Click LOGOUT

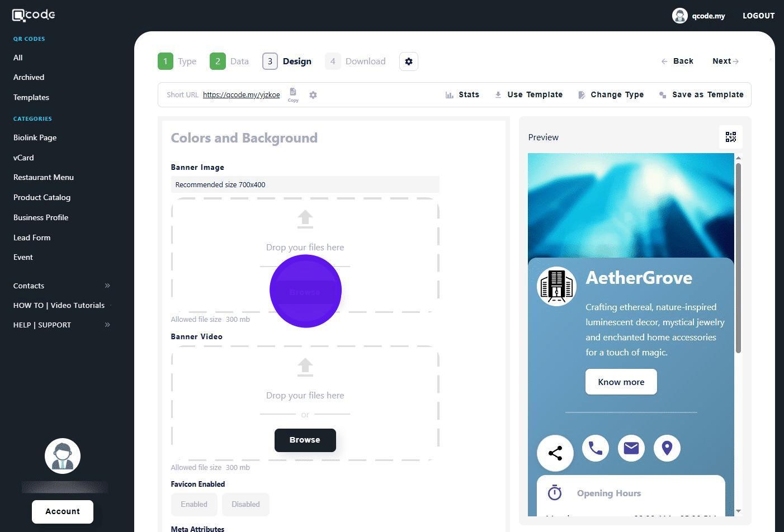(x=758, y=16)
